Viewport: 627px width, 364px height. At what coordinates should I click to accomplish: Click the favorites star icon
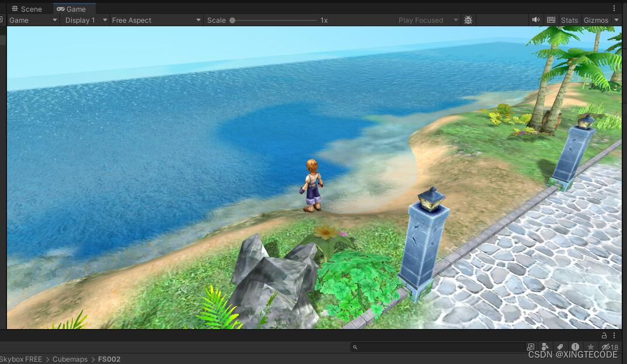(591, 347)
